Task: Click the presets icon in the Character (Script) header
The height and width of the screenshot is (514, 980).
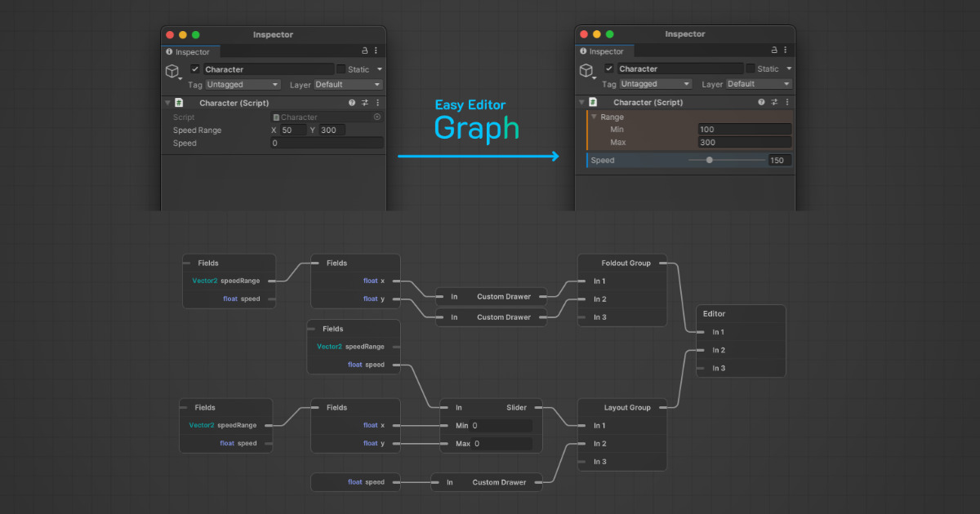Action: click(x=365, y=102)
